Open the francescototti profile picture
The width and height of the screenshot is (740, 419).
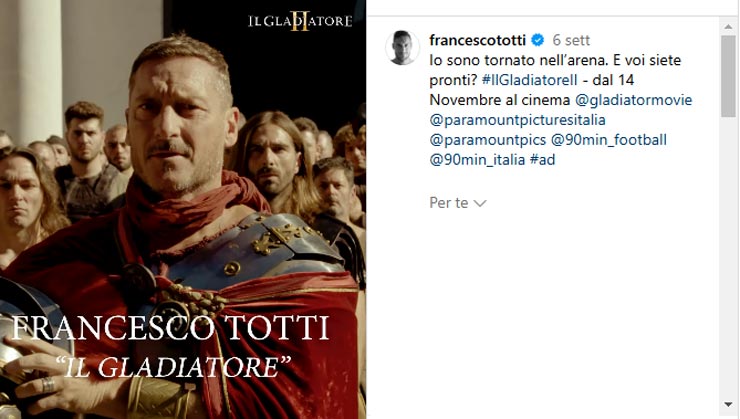(x=402, y=48)
